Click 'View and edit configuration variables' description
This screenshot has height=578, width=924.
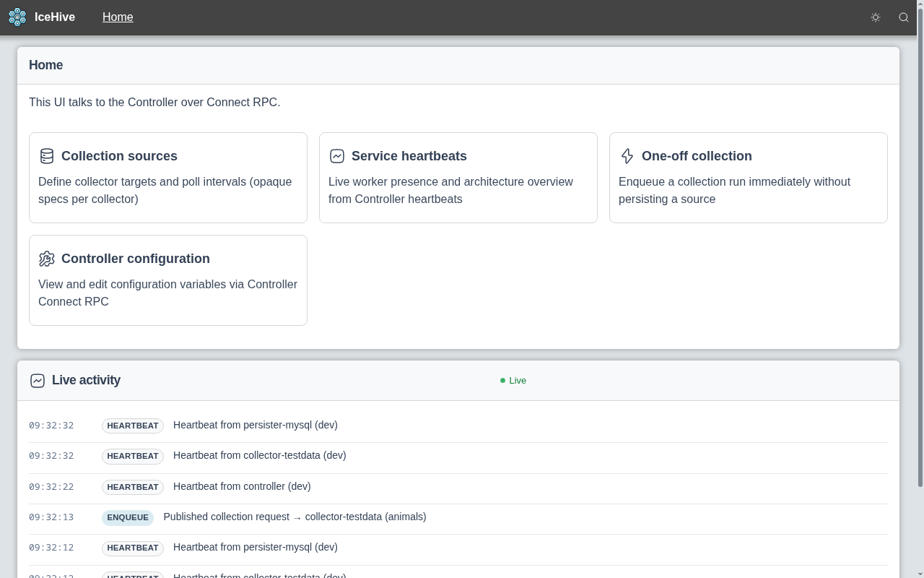coord(167,293)
